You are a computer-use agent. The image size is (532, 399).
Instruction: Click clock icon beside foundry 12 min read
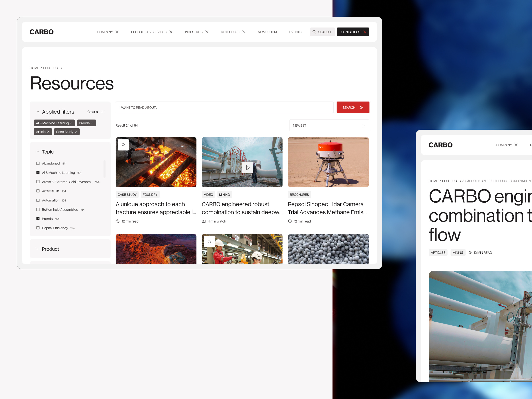118,221
